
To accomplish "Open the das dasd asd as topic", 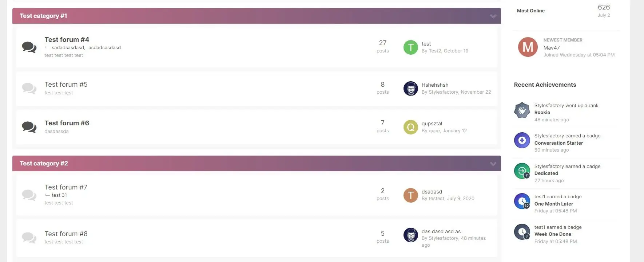I will [441, 231].
